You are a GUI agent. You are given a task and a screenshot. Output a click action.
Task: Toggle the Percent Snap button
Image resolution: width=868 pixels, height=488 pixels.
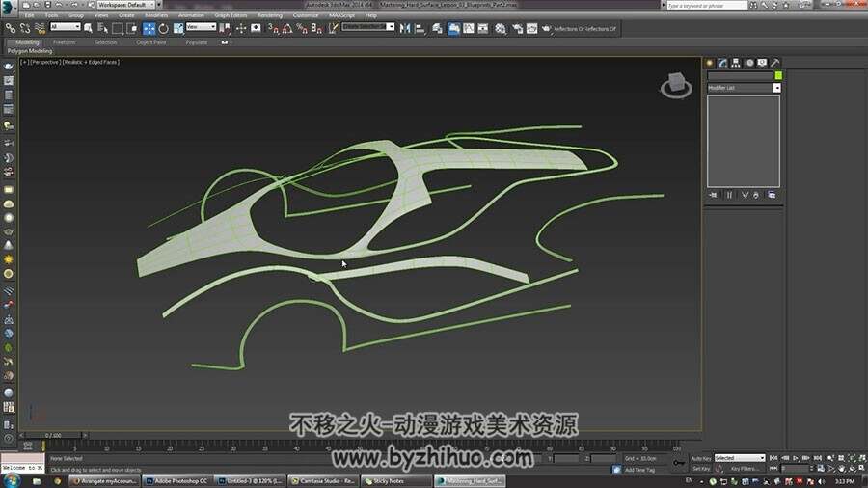(x=302, y=28)
